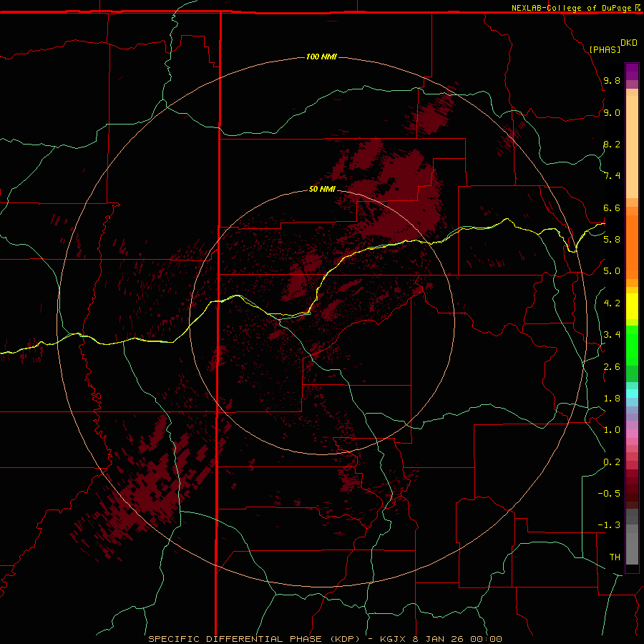Pick the purple top band of color scale
This screenshot has height=644, width=644.
632,72
